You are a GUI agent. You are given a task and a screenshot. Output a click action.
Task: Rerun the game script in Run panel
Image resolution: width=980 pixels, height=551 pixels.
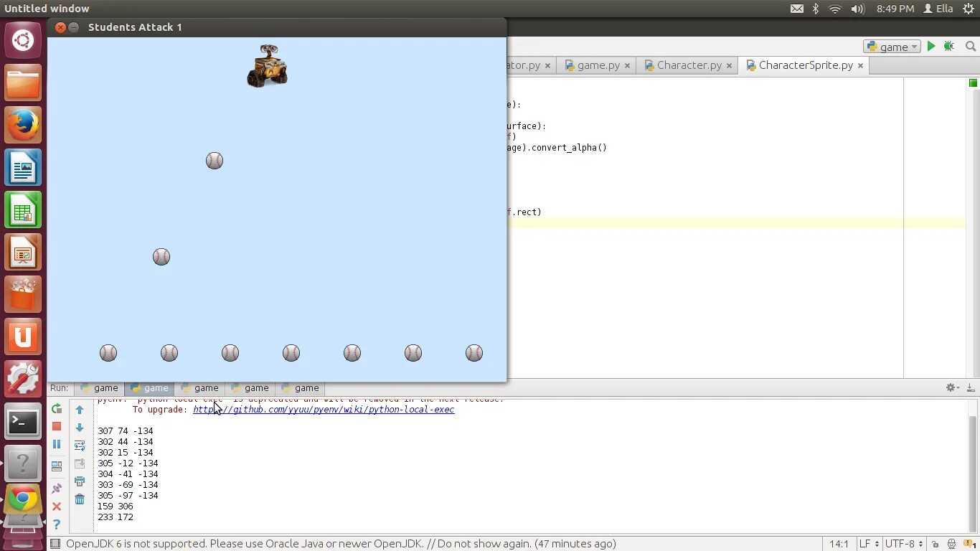click(57, 409)
